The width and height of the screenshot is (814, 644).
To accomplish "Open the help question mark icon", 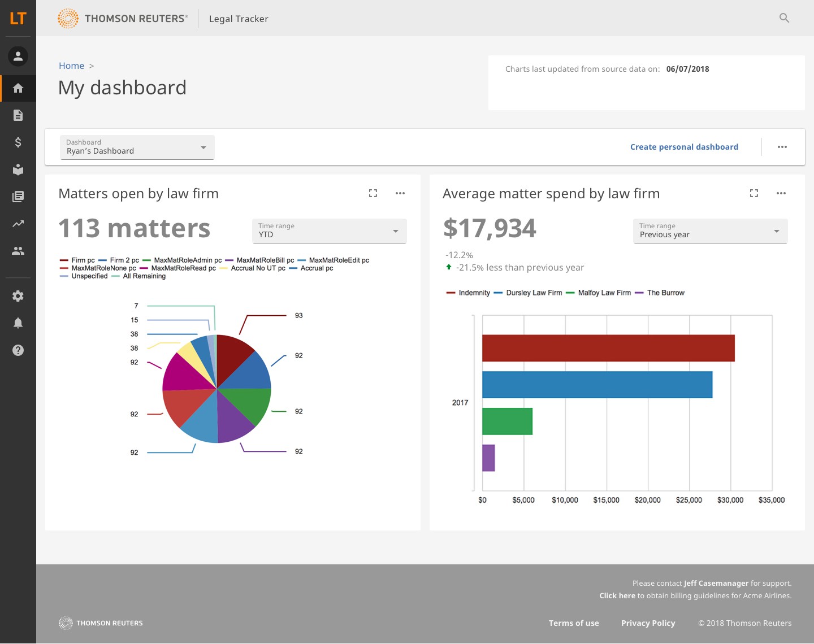I will point(18,350).
